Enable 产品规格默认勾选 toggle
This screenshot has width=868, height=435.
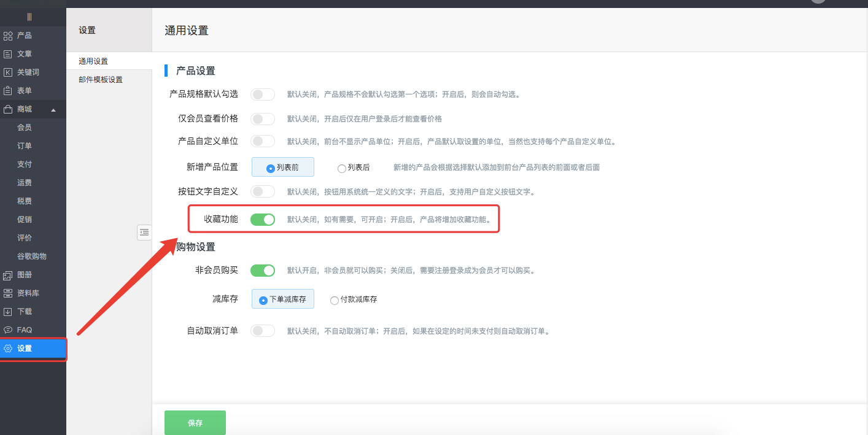[x=263, y=94]
